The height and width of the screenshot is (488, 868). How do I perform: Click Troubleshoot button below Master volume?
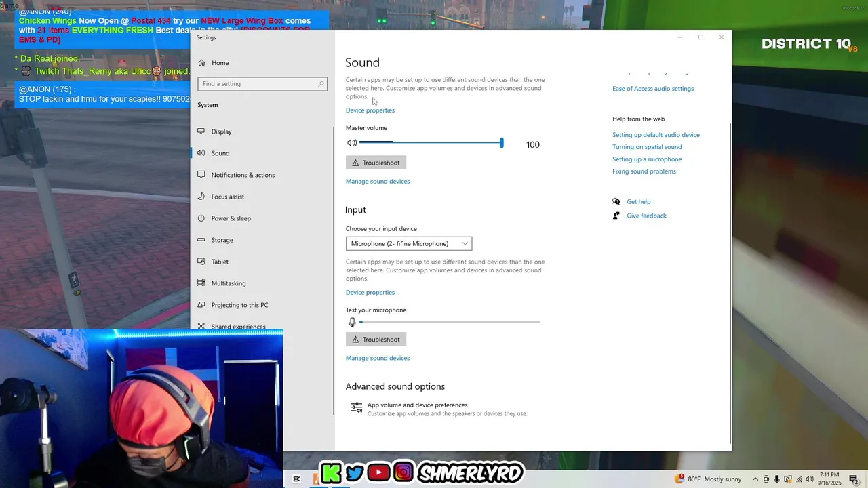(376, 163)
